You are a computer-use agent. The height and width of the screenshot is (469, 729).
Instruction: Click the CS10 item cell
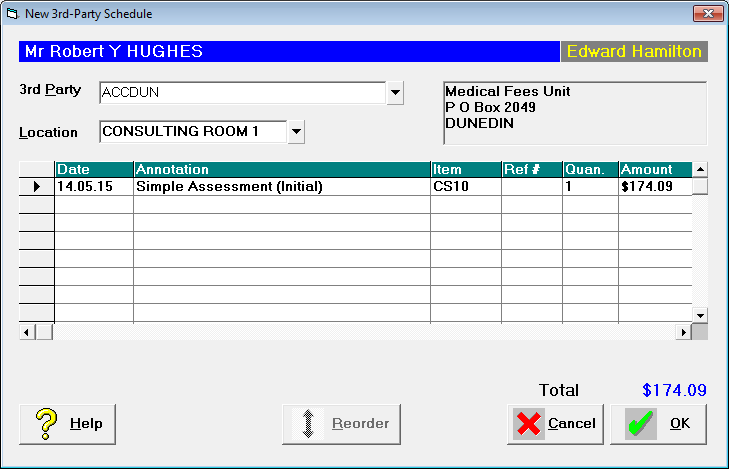click(x=466, y=186)
